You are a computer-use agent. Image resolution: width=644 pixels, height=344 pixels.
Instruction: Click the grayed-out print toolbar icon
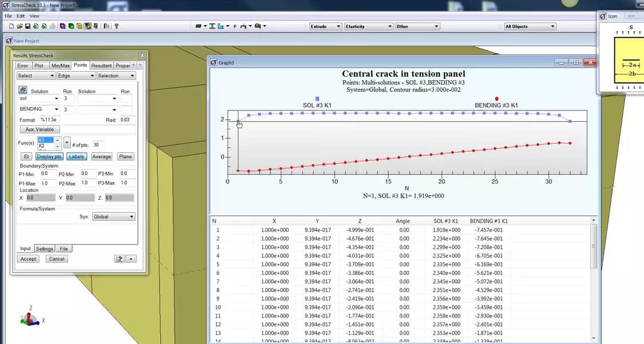point(53,26)
